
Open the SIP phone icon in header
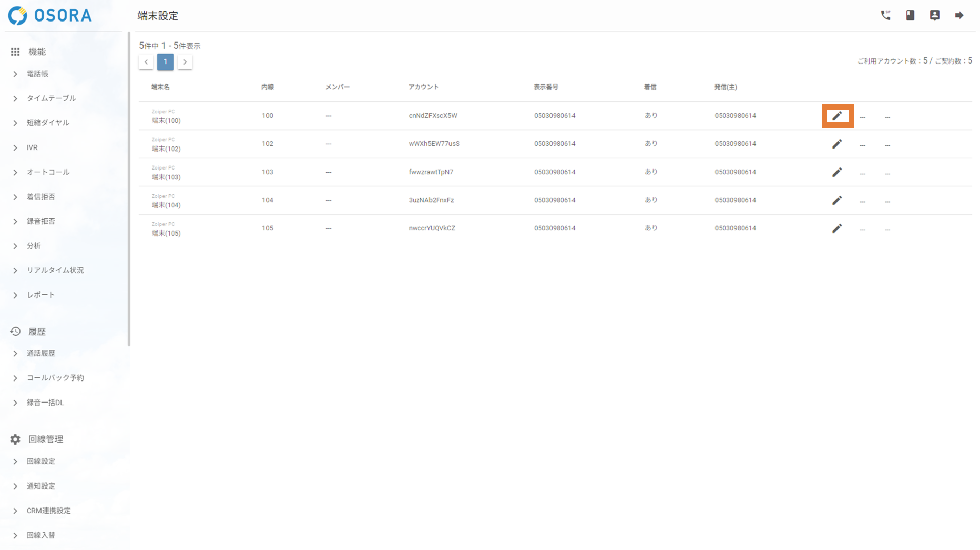885,15
